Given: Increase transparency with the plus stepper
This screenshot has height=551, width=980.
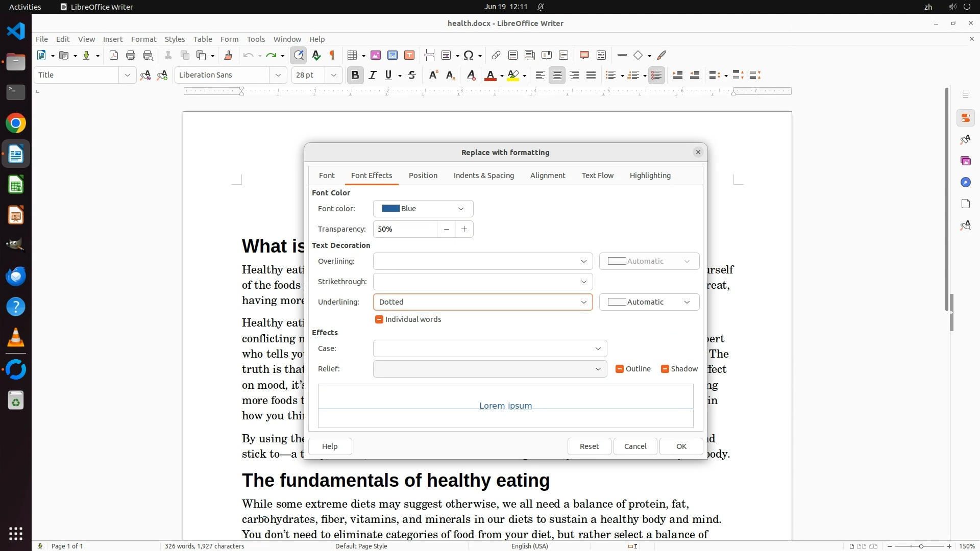Looking at the screenshot, I should [x=464, y=229].
